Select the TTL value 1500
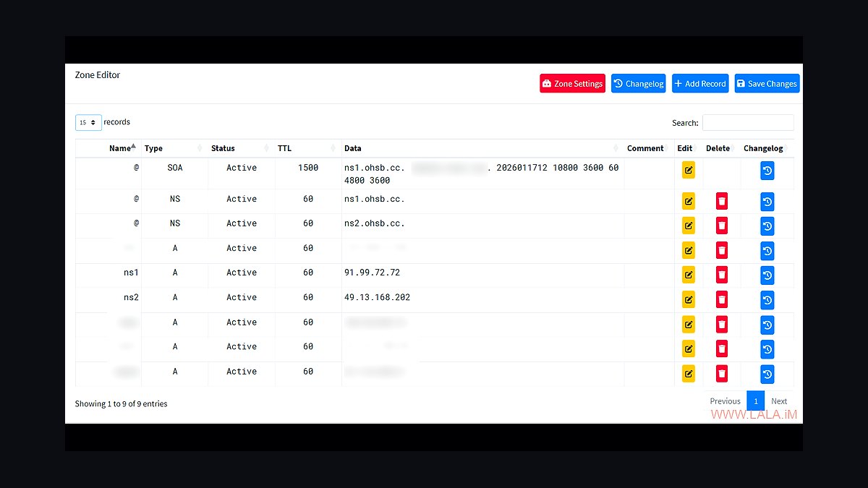The width and height of the screenshot is (868, 488). pyautogui.click(x=308, y=168)
